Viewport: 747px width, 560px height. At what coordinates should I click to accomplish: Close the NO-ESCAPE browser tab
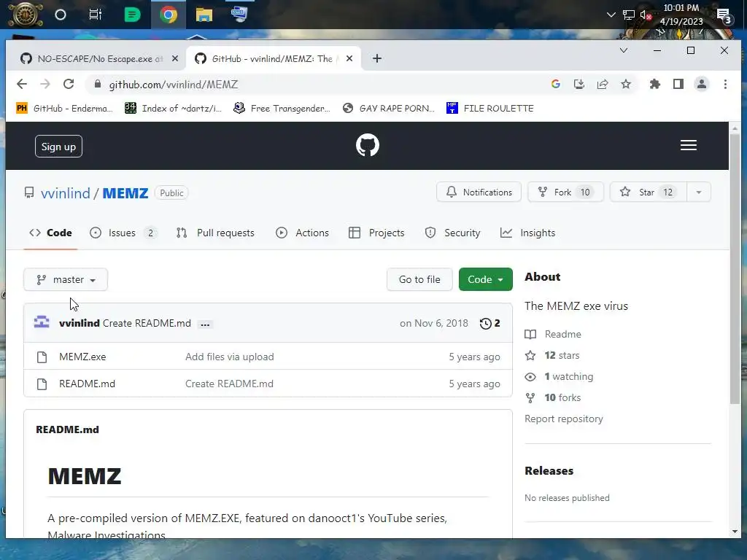click(x=175, y=58)
